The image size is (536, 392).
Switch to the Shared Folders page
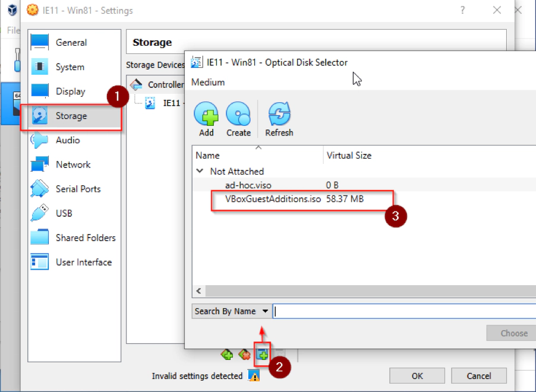tap(86, 238)
